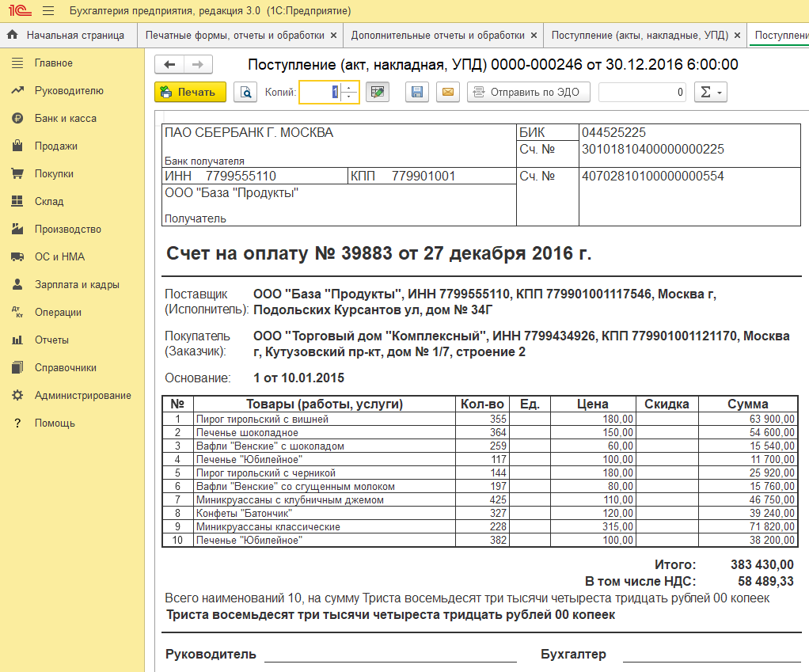Click the total value 383 430,00
809x672 pixels.
[762, 564]
